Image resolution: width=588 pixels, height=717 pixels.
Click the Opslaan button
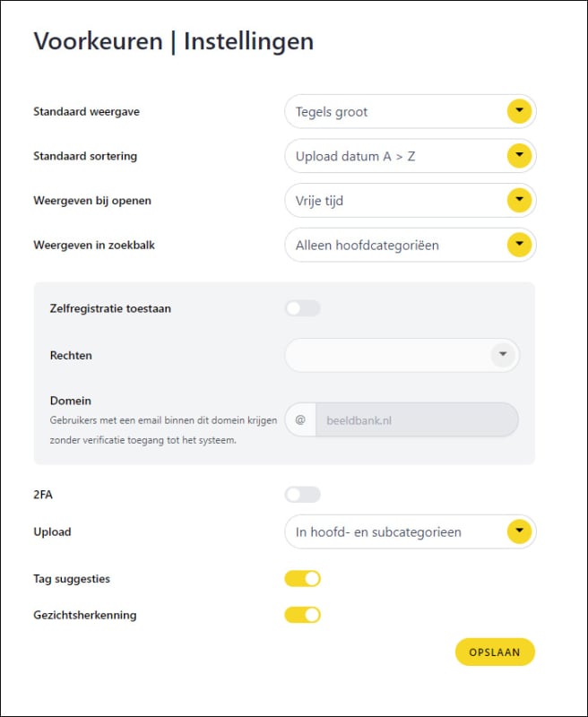[x=495, y=652]
